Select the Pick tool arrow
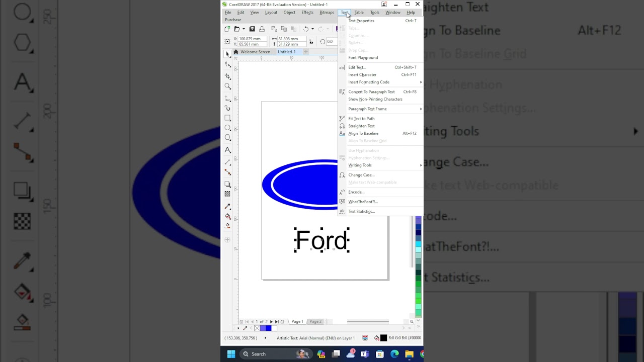Image resolution: width=644 pixels, height=362 pixels. click(227, 54)
